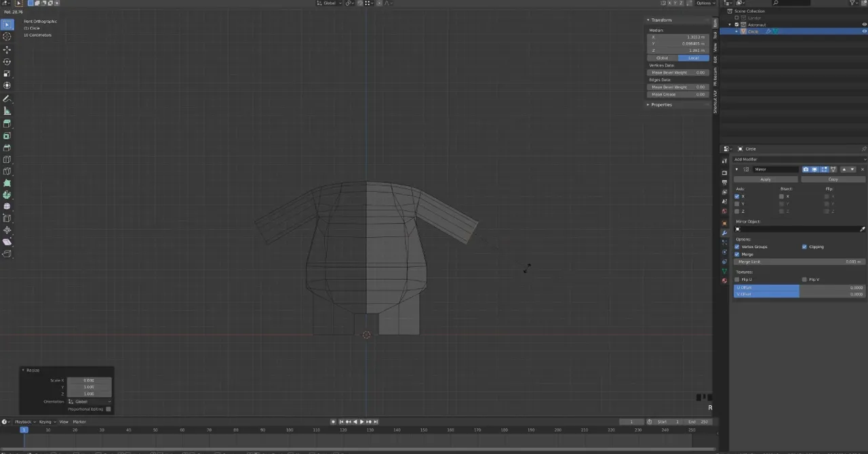
Task: Collapse the Resize operator panel
Action: pos(23,370)
